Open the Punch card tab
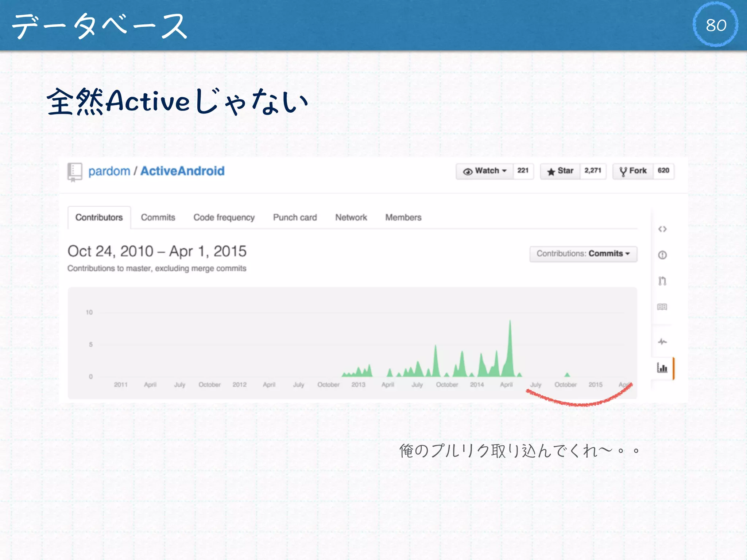Viewport: 747px width, 560px height. tap(295, 218)
